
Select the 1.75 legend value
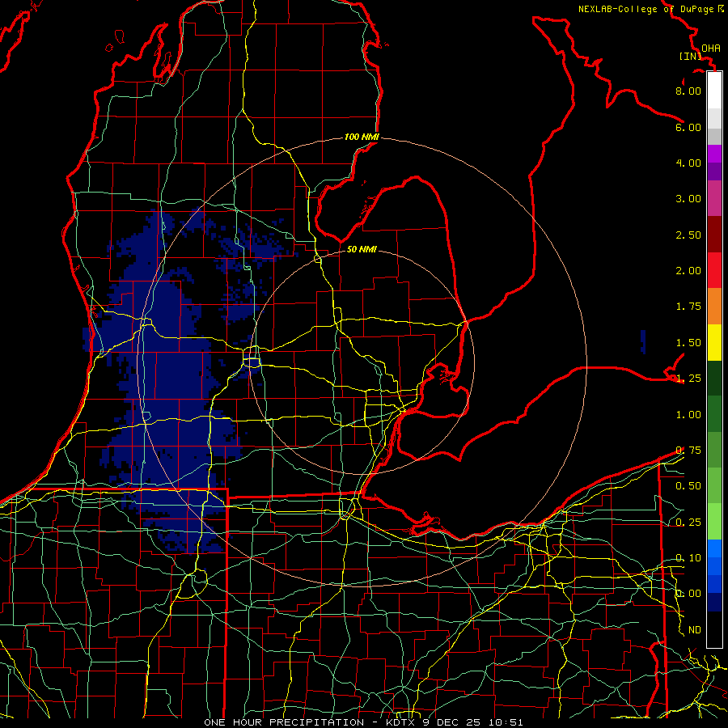(x=688, y=306)
